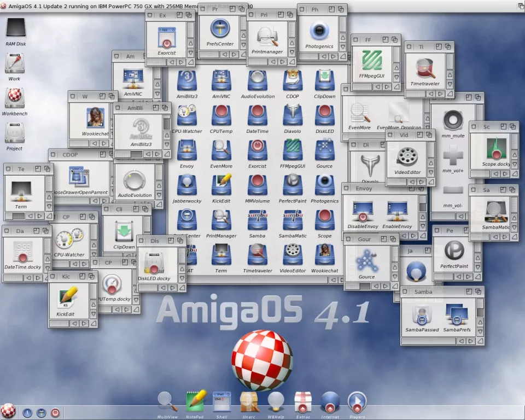Click the mm_mute speaker icon
The image size is (525, 420).
[x=453, y=120]
